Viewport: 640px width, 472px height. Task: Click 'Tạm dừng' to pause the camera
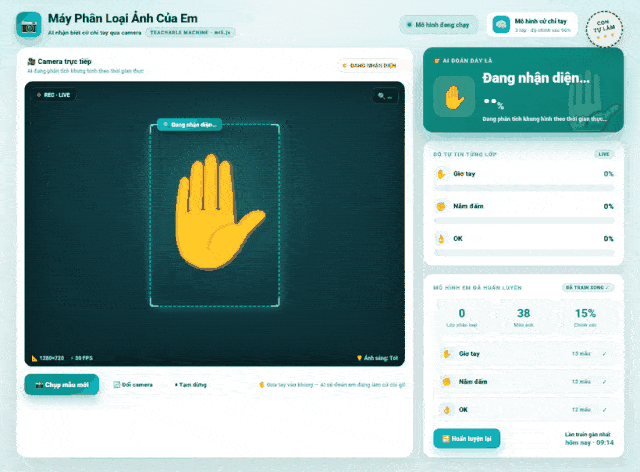(191, 385)
